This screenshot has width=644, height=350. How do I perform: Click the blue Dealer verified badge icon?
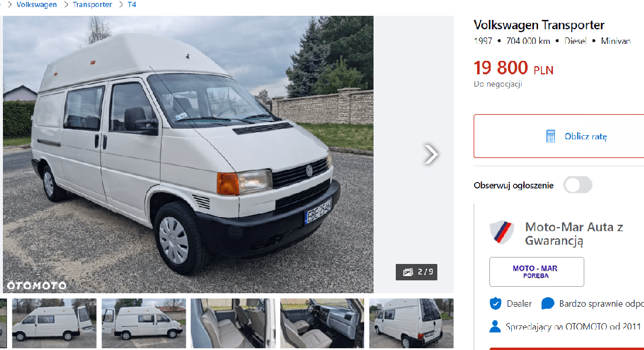click(495, 304)
